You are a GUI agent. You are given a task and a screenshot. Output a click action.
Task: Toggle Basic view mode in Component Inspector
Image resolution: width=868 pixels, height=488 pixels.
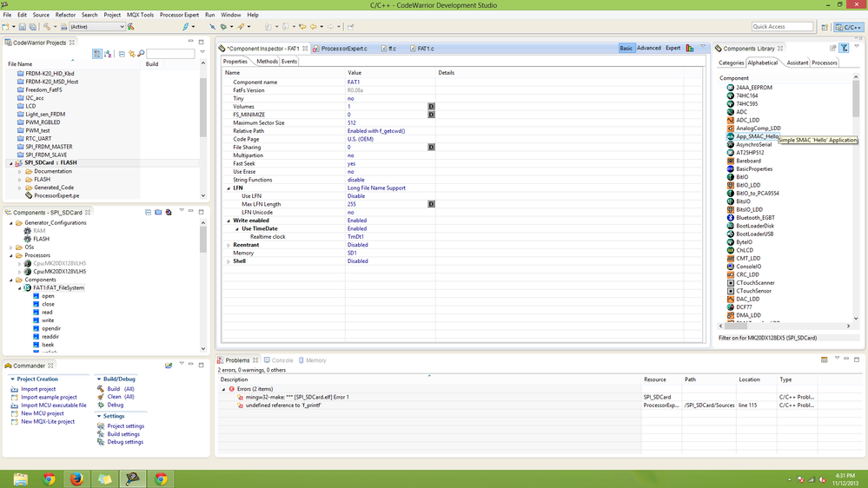626,48
